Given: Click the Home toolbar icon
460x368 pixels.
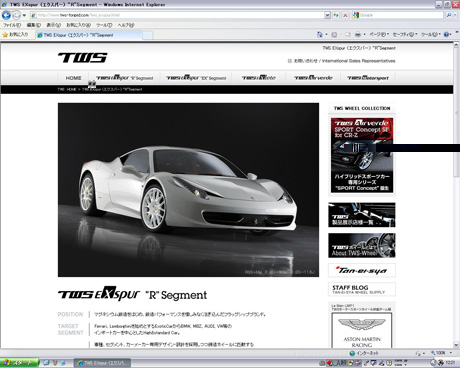Looking at the screenshot, I should pos(320,35).
